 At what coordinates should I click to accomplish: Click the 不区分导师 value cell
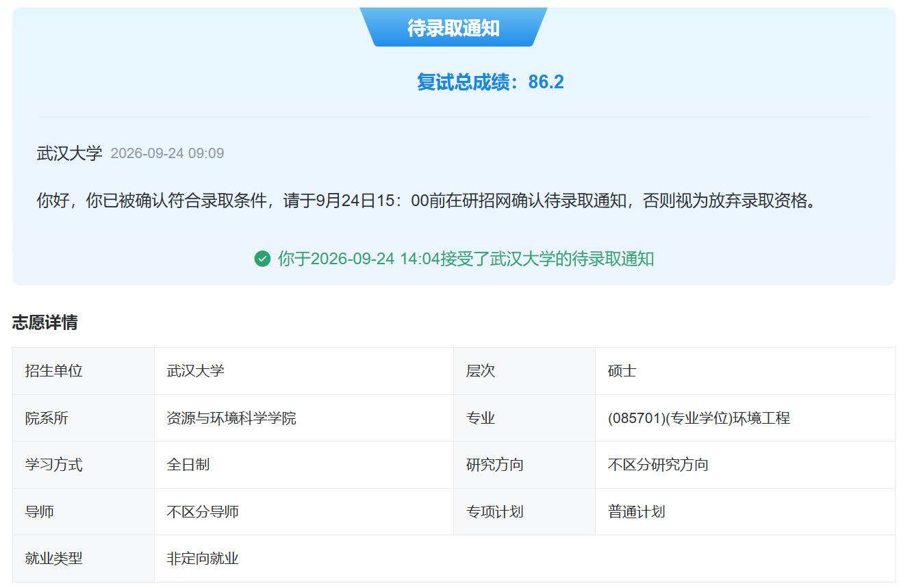304,512
